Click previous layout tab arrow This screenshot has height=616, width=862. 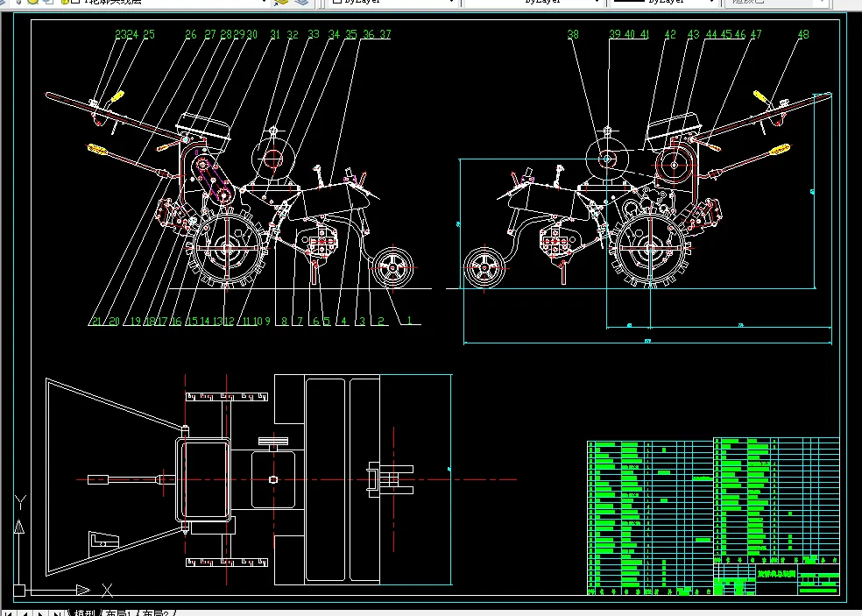click(25, 612)
